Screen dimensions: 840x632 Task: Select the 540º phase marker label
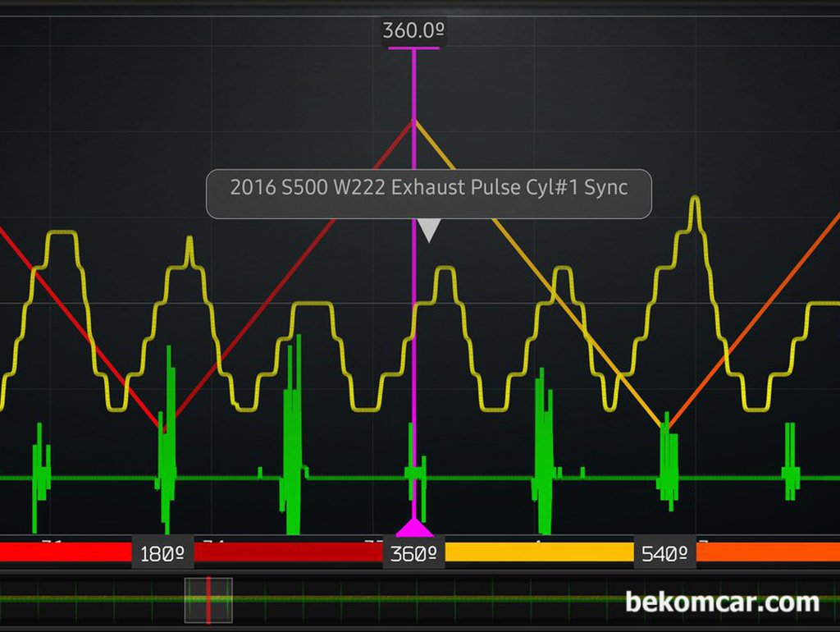(664, 553)
